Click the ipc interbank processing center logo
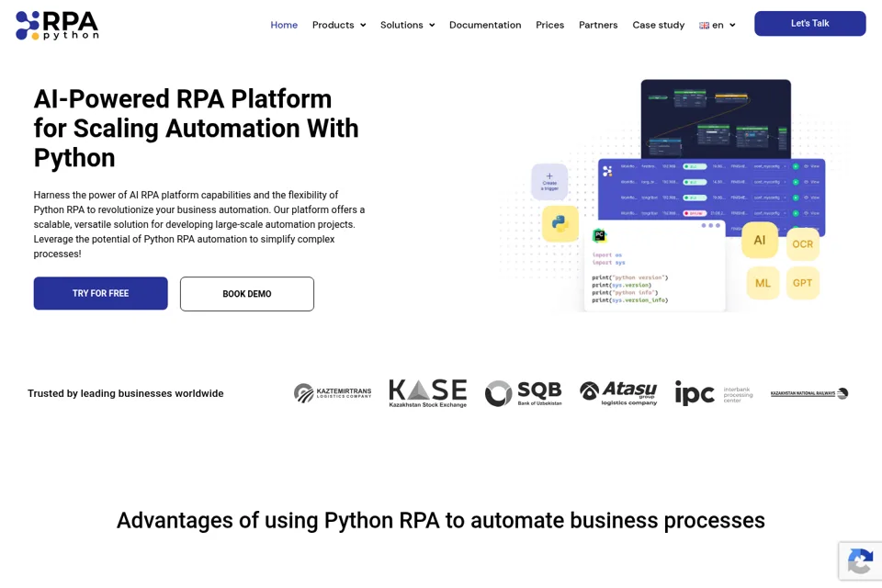Screen dimensions: 882x588 point(714,392)
